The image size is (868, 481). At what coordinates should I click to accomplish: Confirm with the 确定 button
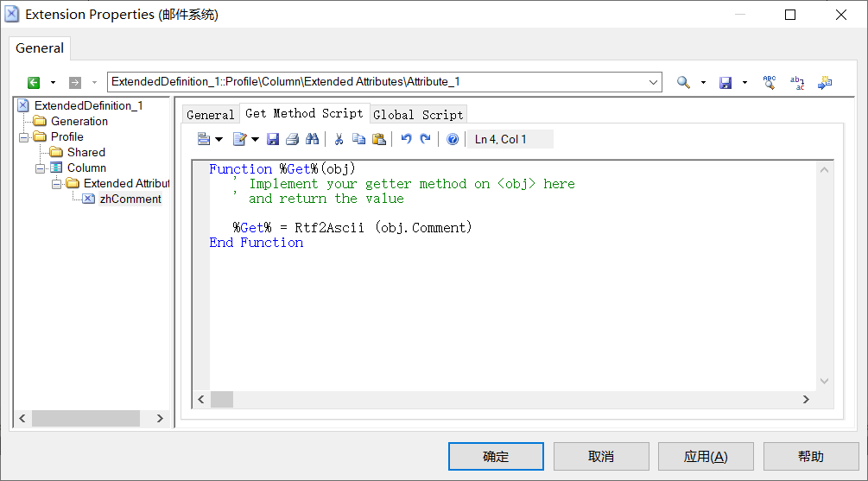(496, 457)
